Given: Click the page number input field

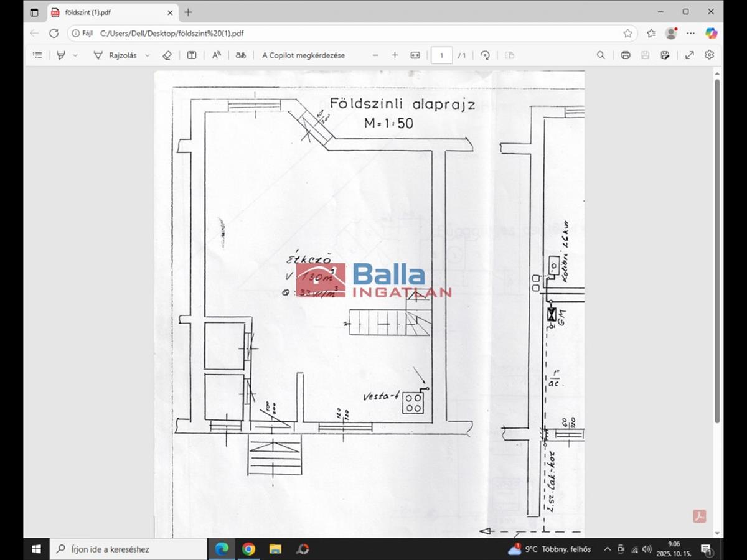Looking at the screenshot, I should 442,55.
